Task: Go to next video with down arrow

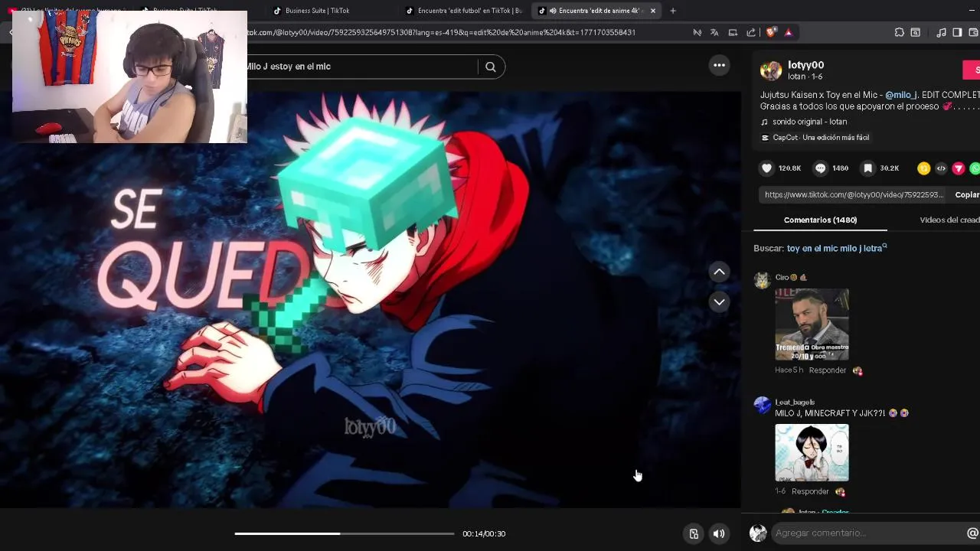Action: pyautogui.click(x=719, y=302)
